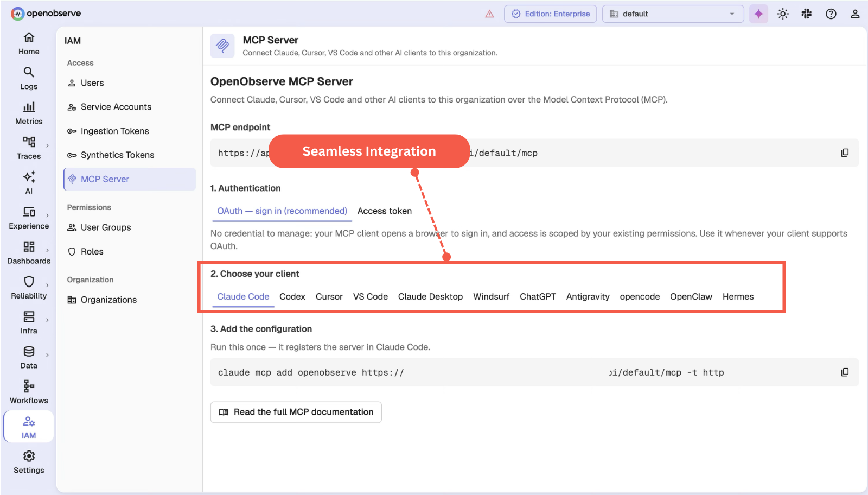The height and width of the screenshot is (495, 868).
Task: Open Service Accounts in IAM menu
Action: (x=129, y=107)
